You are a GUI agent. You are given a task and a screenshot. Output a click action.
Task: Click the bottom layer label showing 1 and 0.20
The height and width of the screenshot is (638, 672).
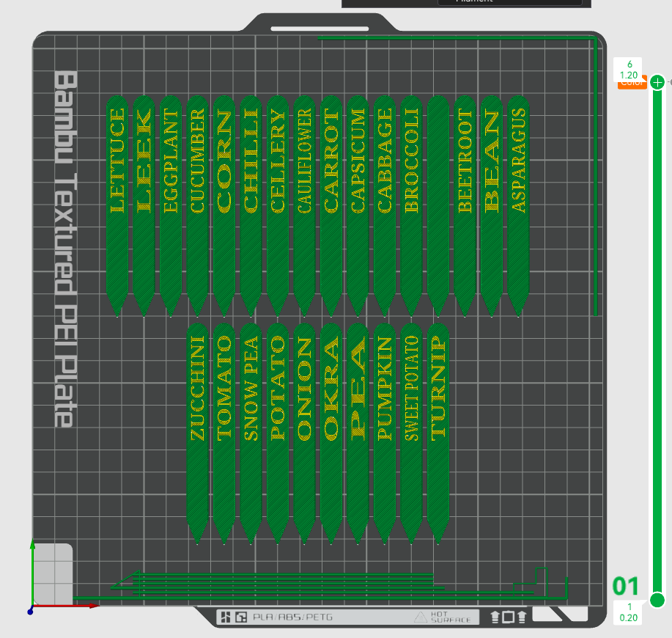[628, 612]
